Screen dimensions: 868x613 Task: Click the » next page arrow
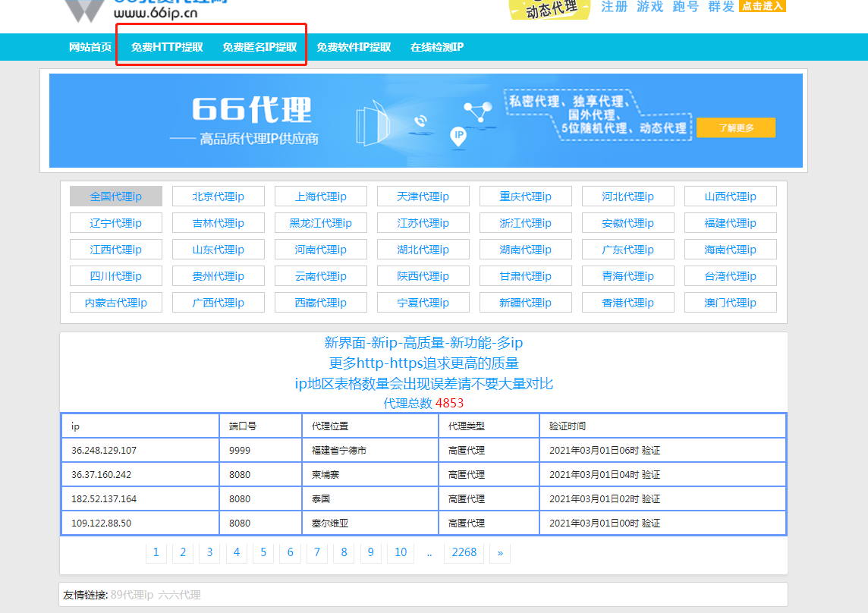[x=500, y=552]
